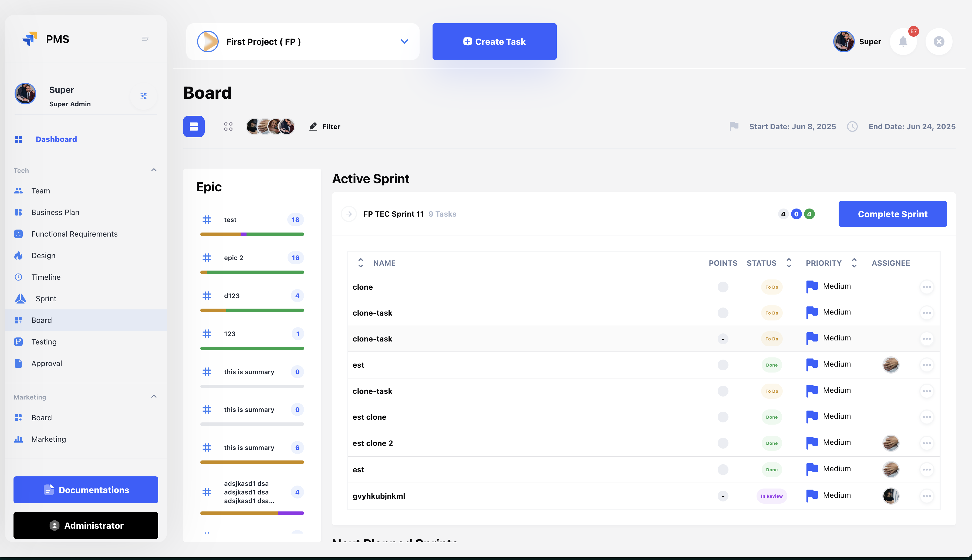Toggle PRIORITY column sort arrows

(854, 263)
